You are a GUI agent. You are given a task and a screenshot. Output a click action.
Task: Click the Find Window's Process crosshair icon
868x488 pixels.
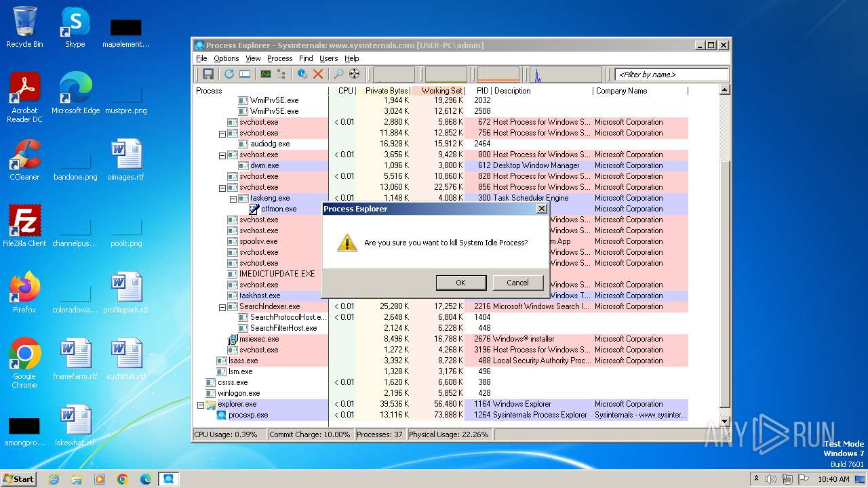(354, 74)
